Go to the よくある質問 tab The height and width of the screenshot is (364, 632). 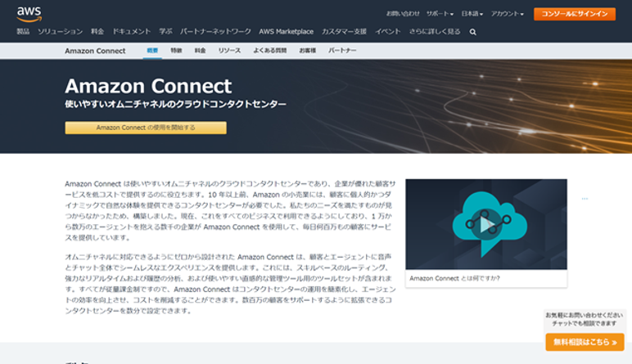tap(269, 51)
